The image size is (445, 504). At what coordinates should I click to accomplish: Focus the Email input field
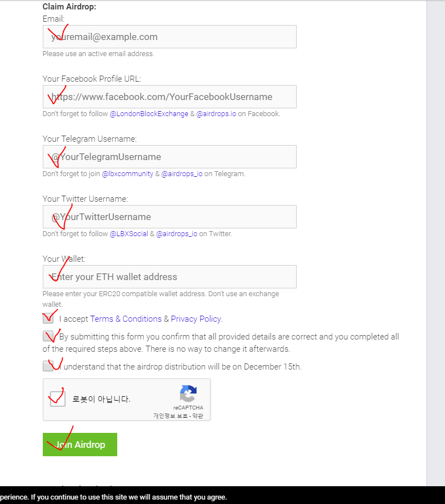tap(169, 37)
